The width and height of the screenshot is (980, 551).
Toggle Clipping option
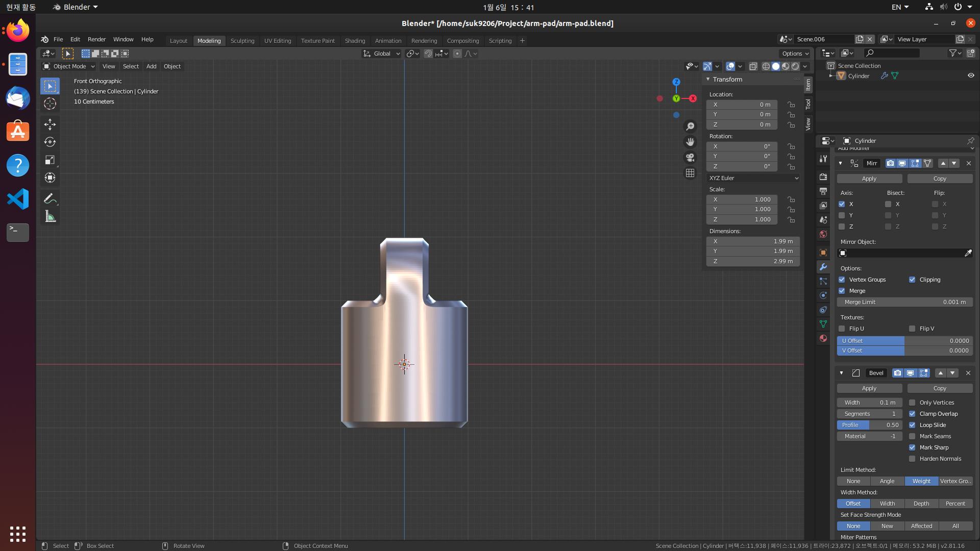coord(912,280)
